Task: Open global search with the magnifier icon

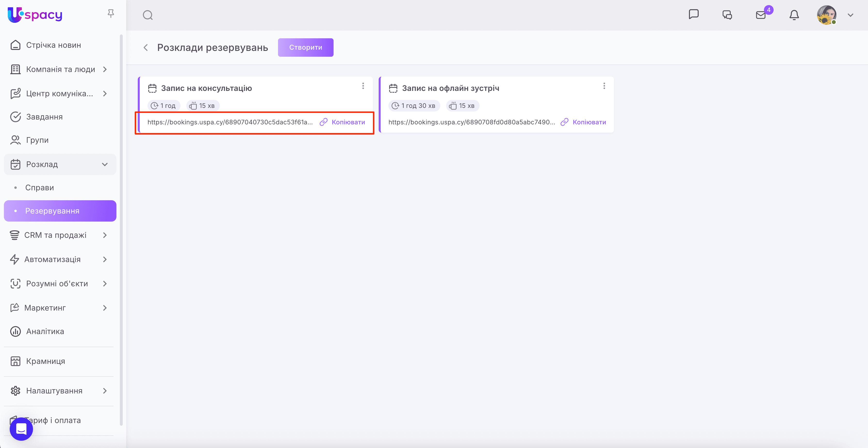Action: click(x=147, y=15)
